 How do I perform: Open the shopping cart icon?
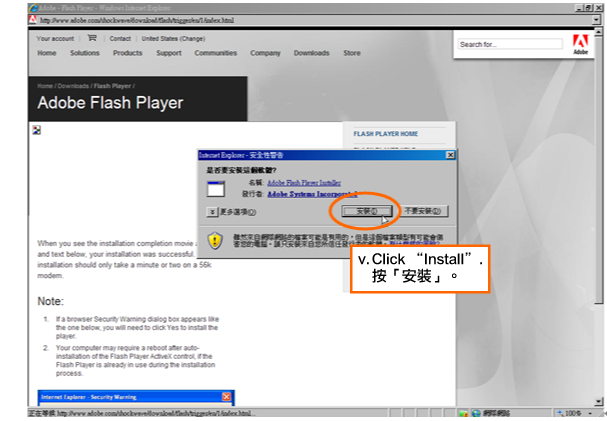[92, 38]
